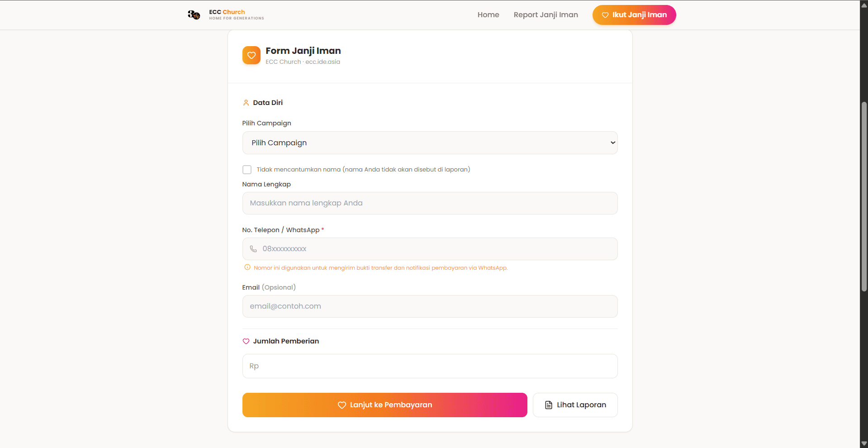Click the person icon beside Data Diri
Image resolution: width=868 pixels, height=448 pixels.
[x=246, y=103]
